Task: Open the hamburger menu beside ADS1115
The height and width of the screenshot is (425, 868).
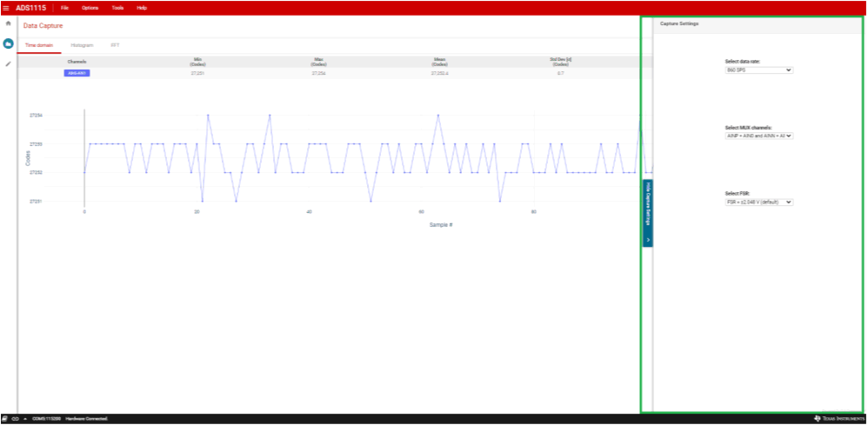Action: (x=6, y=7)
